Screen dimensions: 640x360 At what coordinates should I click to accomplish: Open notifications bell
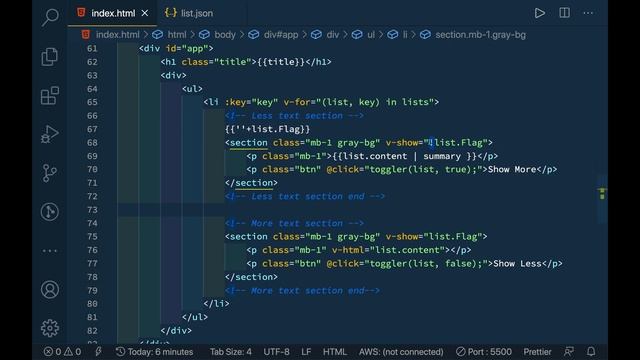(591, 351)
